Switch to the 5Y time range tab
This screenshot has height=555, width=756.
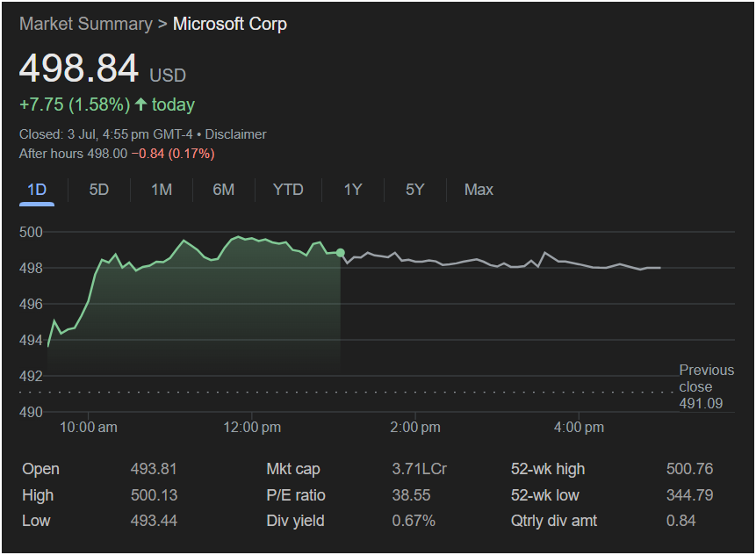414,190
